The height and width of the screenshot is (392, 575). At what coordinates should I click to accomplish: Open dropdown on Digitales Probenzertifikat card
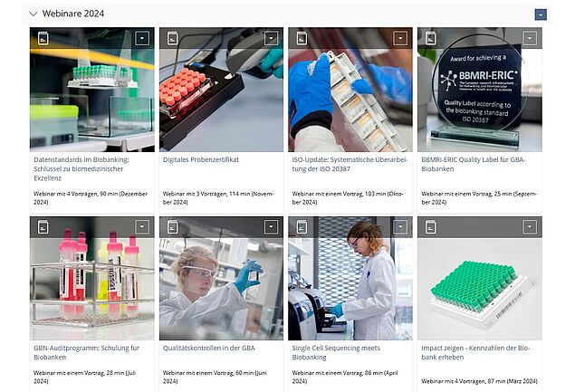click(x=271, y=38)
